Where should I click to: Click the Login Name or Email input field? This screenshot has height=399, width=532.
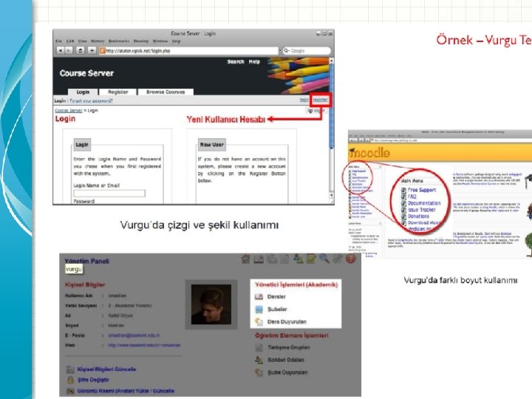(109, 194)
